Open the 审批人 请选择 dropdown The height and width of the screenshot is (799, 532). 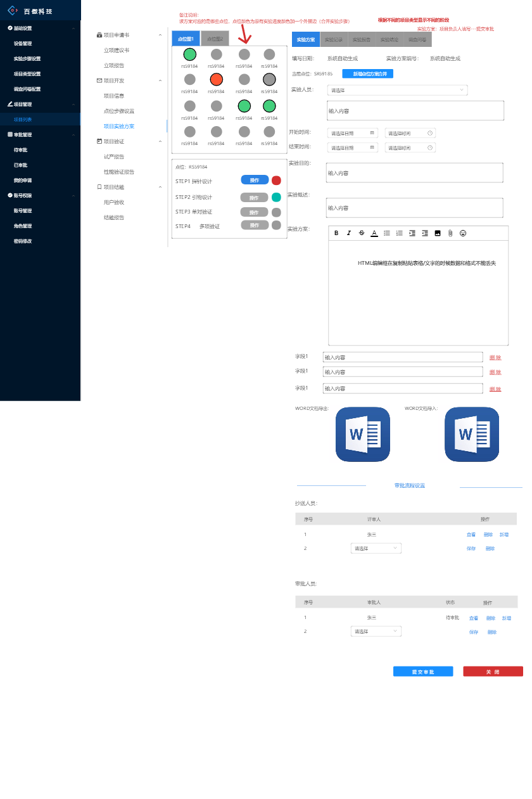pyautogui.click(x=376, y=631)
